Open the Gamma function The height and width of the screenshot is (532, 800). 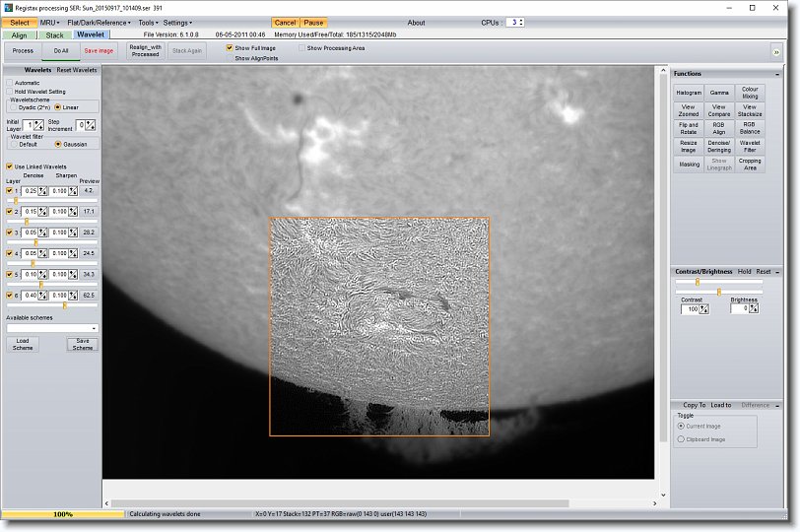coord(719,93)
